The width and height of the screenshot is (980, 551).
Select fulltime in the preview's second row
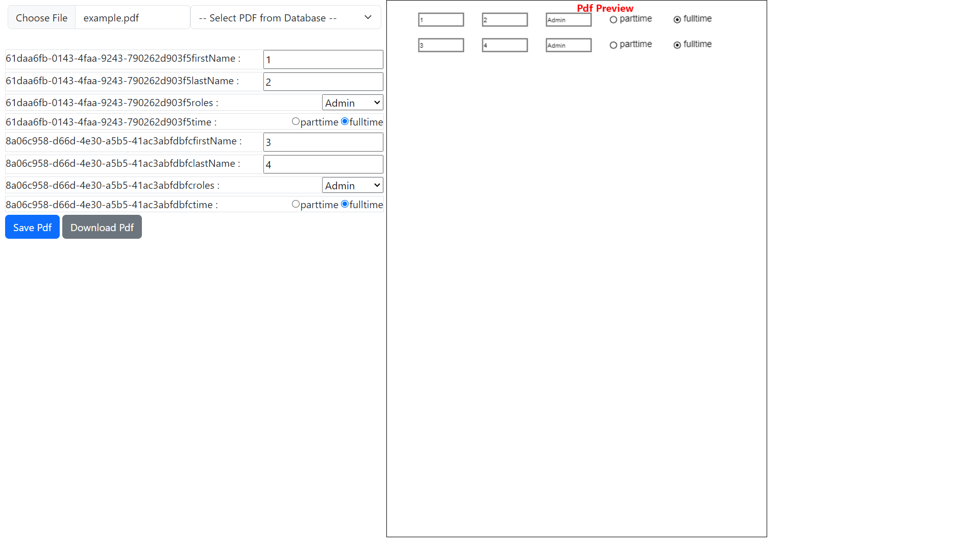click(x=677, y=45)
